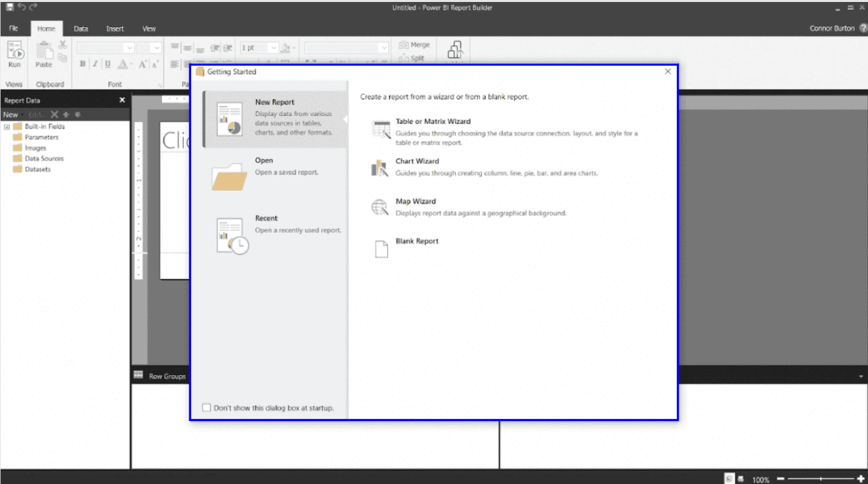Expand the Built-in Fields tree node
Screen dimensions: 868x484
(x=5, y=126)
